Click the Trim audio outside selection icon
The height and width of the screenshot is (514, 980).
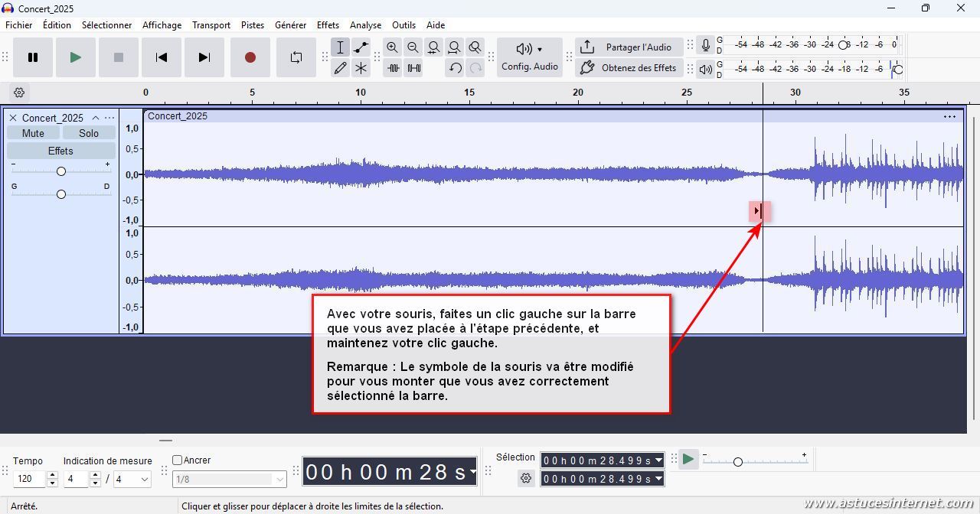(394, 68)
